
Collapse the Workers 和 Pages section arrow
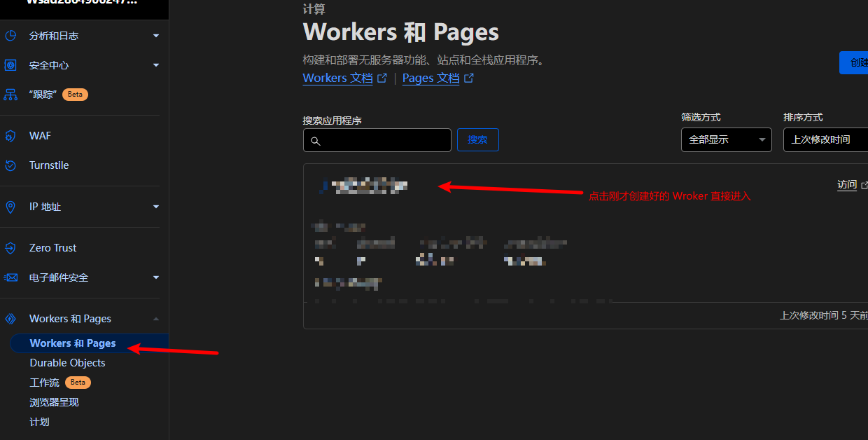(x=156, y=319)
